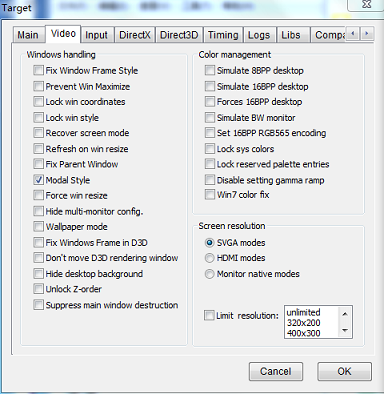Enable Set 16BPP RGB565 encoding
This screenshot has width=384, height=394.
(209, 133)
